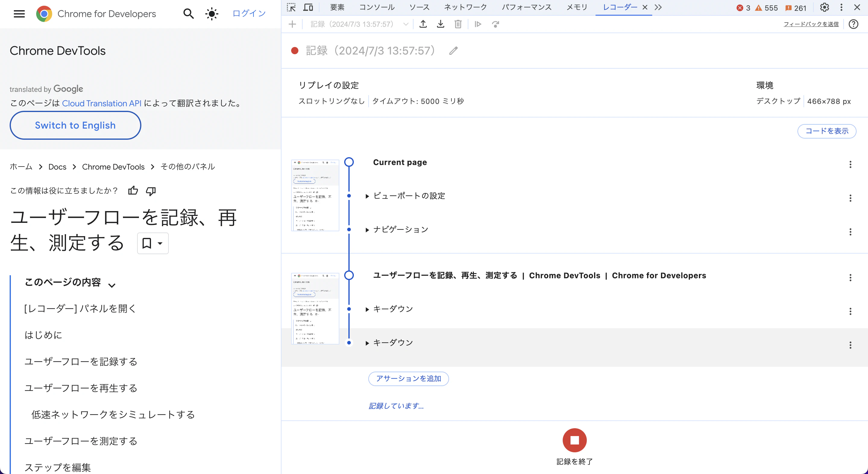This screenshot has width=868, height=474.
Task: Switch to the コンソール tab
Action: pos(377,8)
